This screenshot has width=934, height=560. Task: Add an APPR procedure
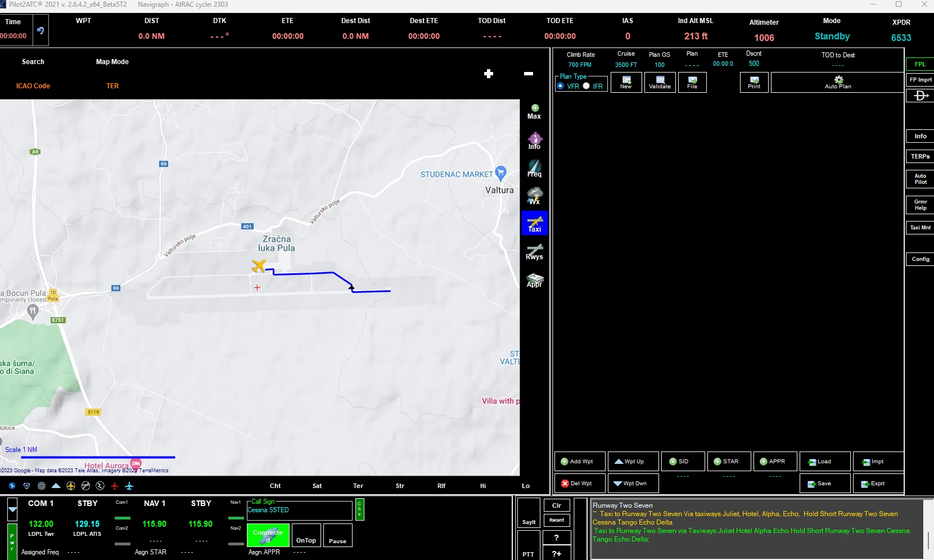pos(775,462)
